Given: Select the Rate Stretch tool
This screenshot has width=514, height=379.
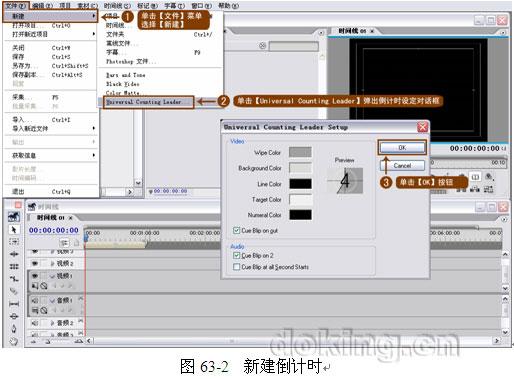Looking at the screenshot, I should [14, 279].
